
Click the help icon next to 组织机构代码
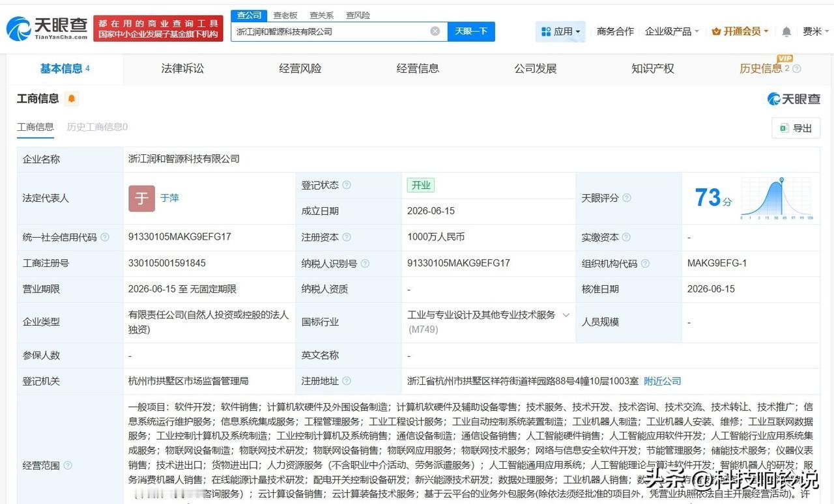[x=645, y=263]
